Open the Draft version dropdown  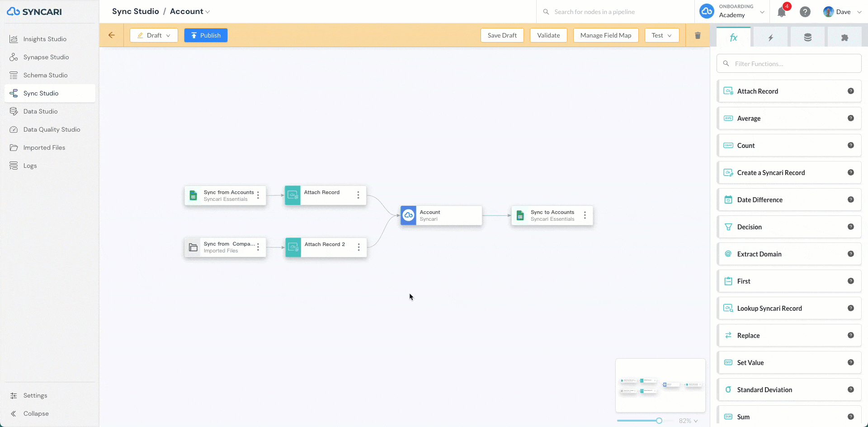pyautogui.click(x=154, y=35)
